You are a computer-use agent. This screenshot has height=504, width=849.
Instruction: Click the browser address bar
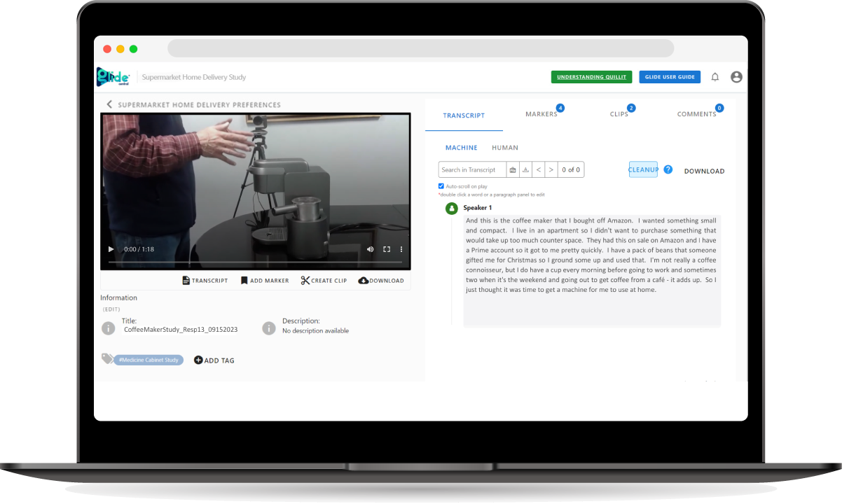pos(420,48)
